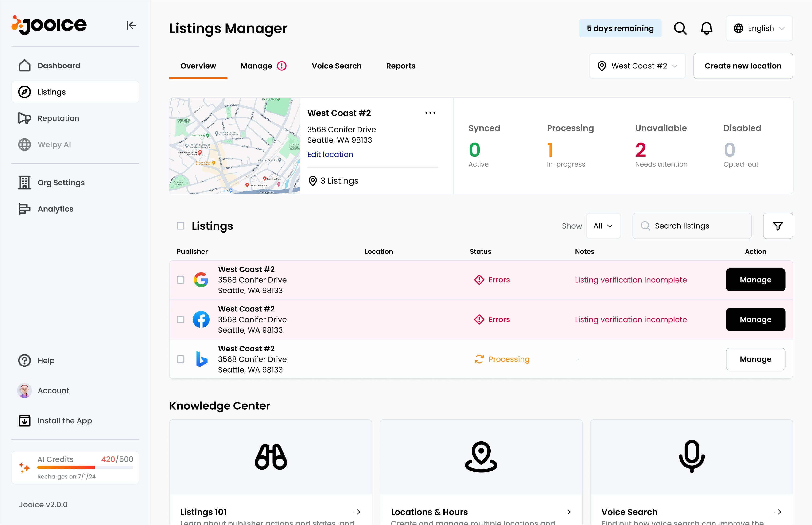Select the Reputation icon in the sidebar
Screen dimensions: 812x525
pyautogui.click(x=24, y=118)
